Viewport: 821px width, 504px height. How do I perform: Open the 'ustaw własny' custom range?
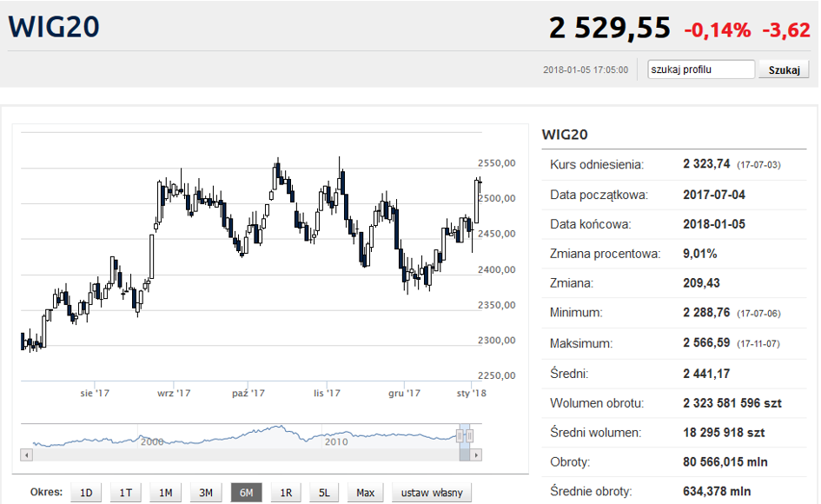(x=432, y=493)
